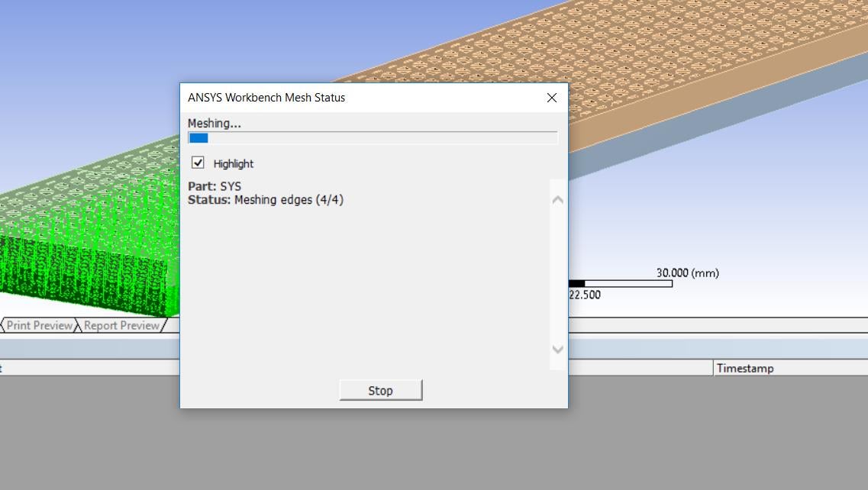Click the ANSYS Workbench Mesh Status title
This screenshot has width=868, height=490.
click(266, 98)
